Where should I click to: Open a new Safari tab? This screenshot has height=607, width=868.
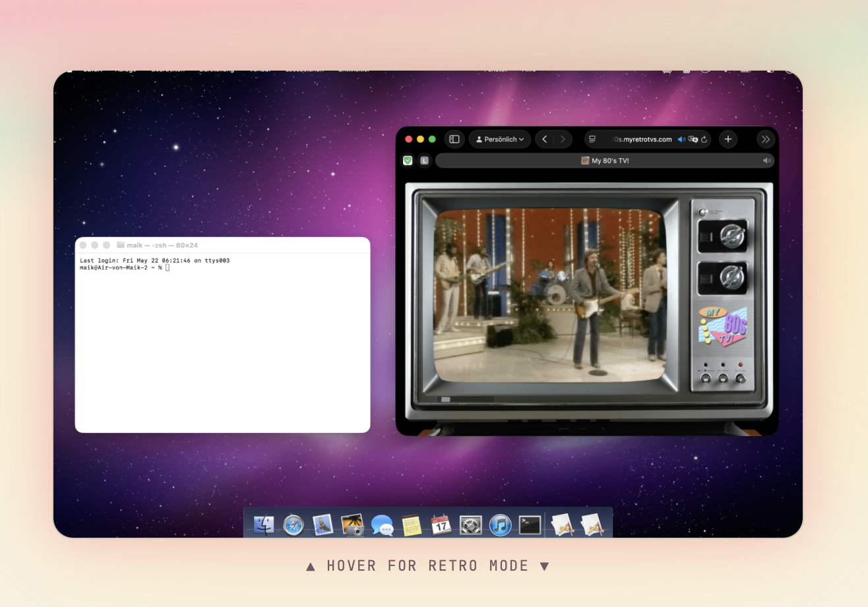[x=728, y=139]
